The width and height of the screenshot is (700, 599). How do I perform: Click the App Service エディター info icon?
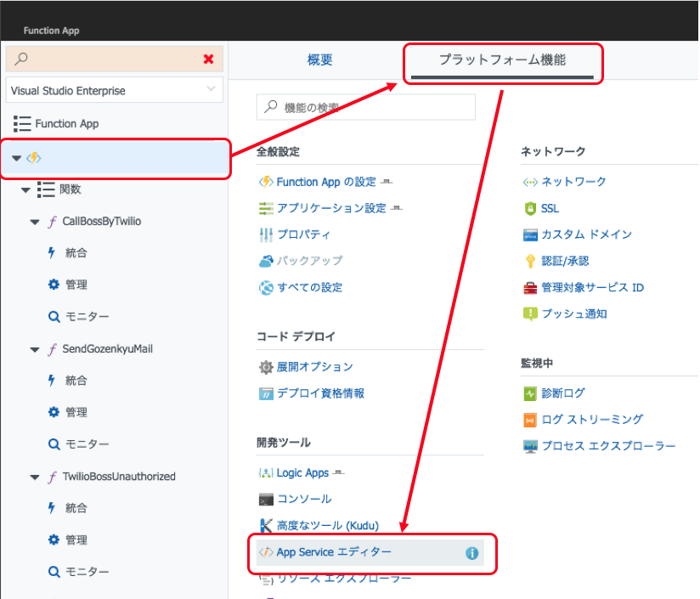tap(471, 553)
